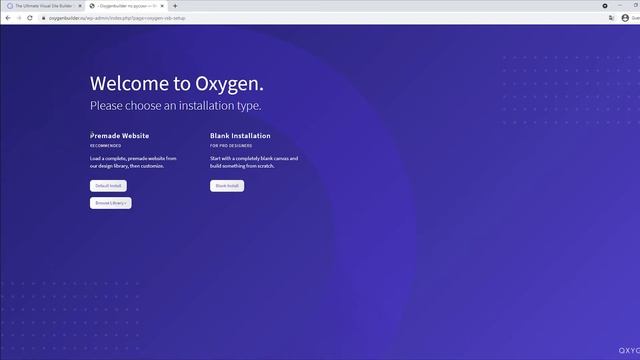Click the Welcome to Oxygen title

click(177, 83)
